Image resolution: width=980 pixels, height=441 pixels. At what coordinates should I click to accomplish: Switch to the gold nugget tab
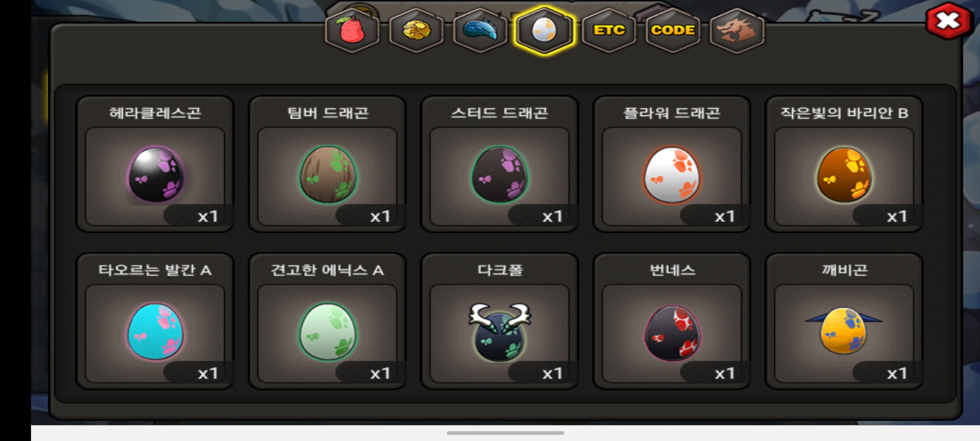point(416,31)
